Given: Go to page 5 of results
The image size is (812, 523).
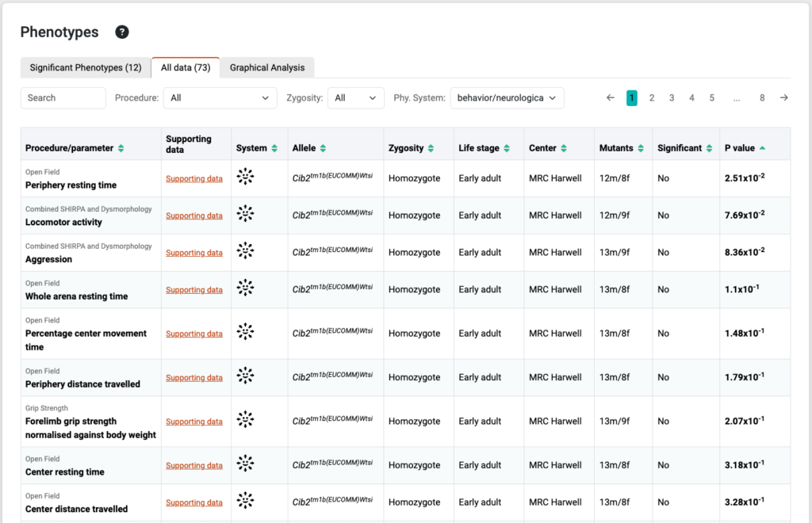Looking at the screenshot, I should point(711,97).
